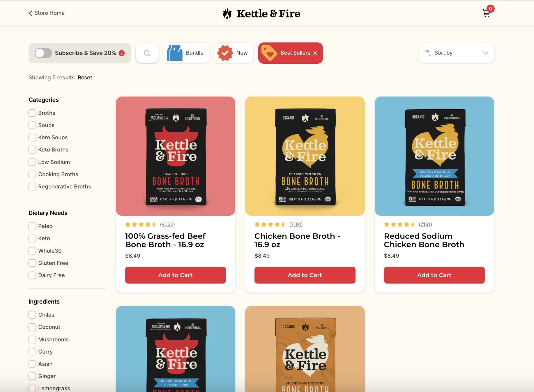Check the Asian ingredient filter

click(x=32, y=364)
